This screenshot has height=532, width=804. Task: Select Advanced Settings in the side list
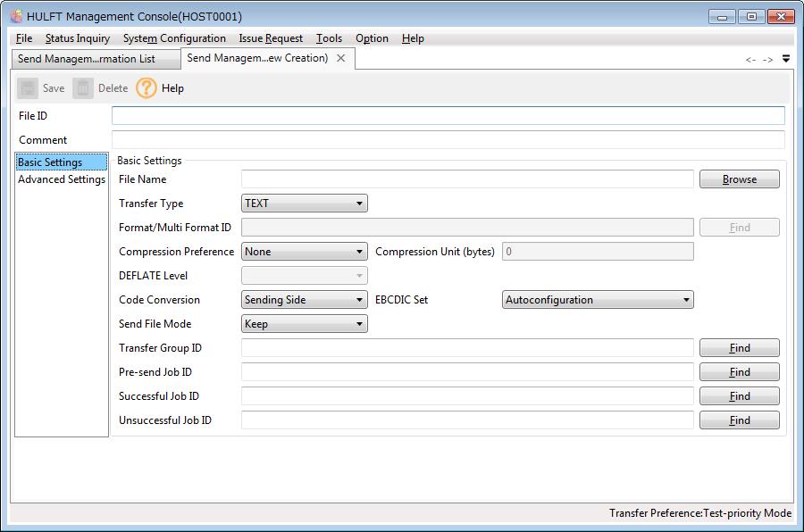pyautogui.click(x=62, y=179)
